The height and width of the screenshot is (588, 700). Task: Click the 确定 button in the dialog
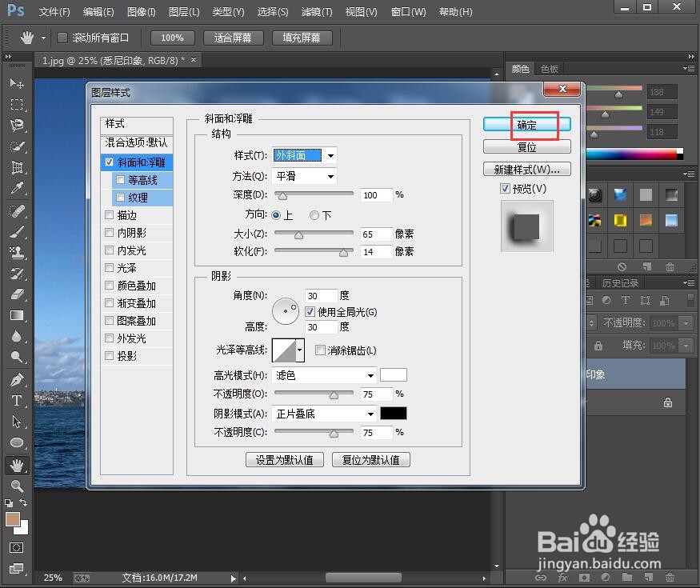point(526,125)
